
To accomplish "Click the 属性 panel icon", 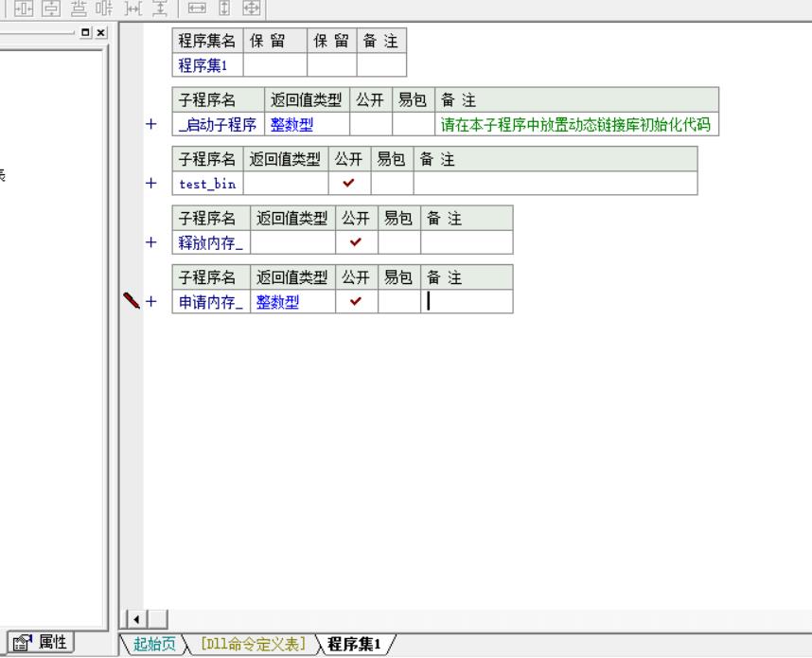I will pos(23,643).
